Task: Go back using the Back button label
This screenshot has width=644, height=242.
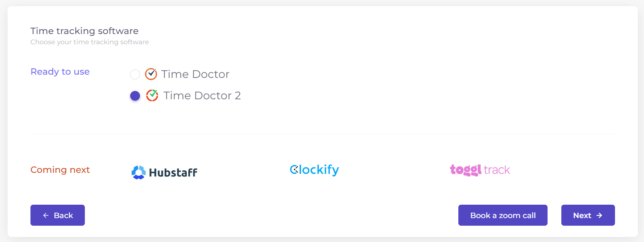Action: [x=63, y=216]
